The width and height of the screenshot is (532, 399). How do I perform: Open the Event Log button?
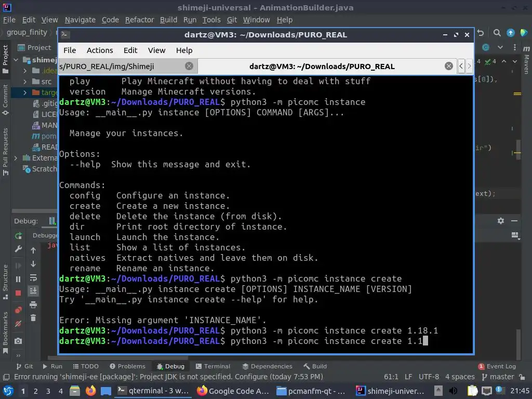click(x=497, y=366)
